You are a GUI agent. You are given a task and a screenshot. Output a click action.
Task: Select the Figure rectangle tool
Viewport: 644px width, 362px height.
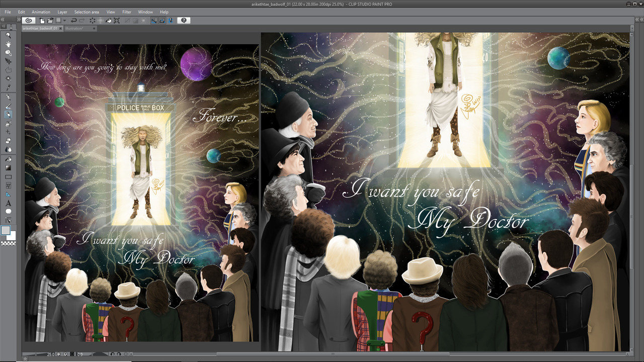[8, 176]
